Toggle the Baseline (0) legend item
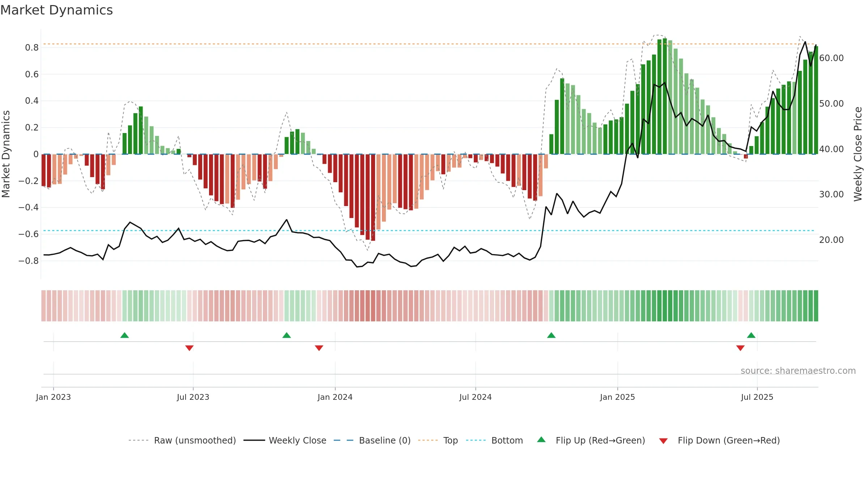This screenshot has height=488, width=868. click(x=372, y=440)
